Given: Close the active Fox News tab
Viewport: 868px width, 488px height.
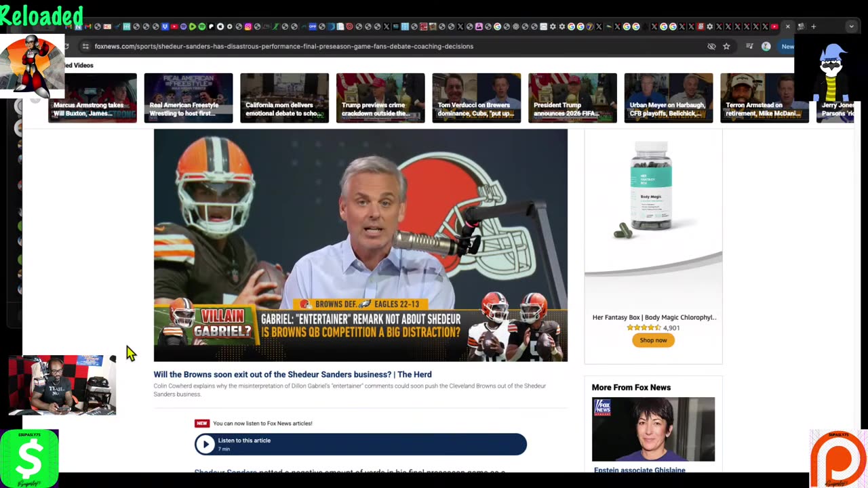Looking at the screenshot, I should 787,26.
